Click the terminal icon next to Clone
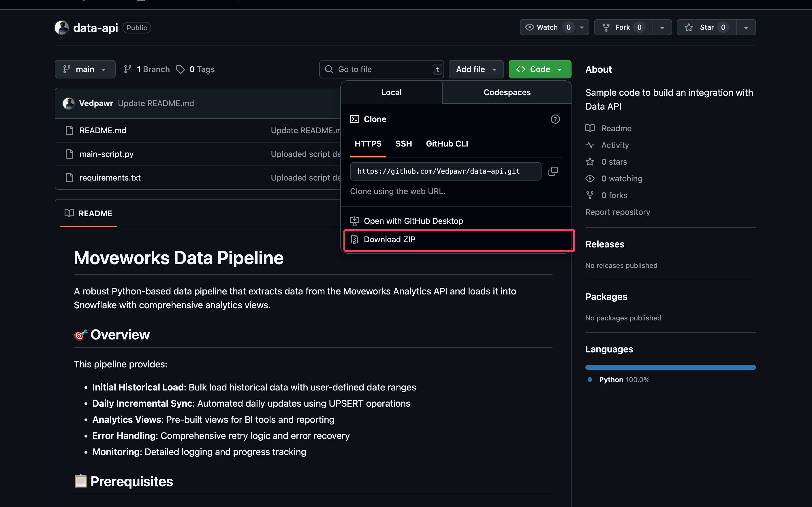The height and width of the screenshot is (507, 812). click(355, 119)
